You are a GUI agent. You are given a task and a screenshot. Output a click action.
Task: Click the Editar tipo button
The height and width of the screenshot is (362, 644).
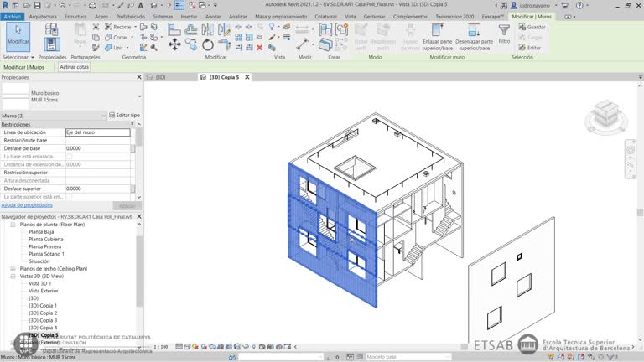click(x=124, y=115)
